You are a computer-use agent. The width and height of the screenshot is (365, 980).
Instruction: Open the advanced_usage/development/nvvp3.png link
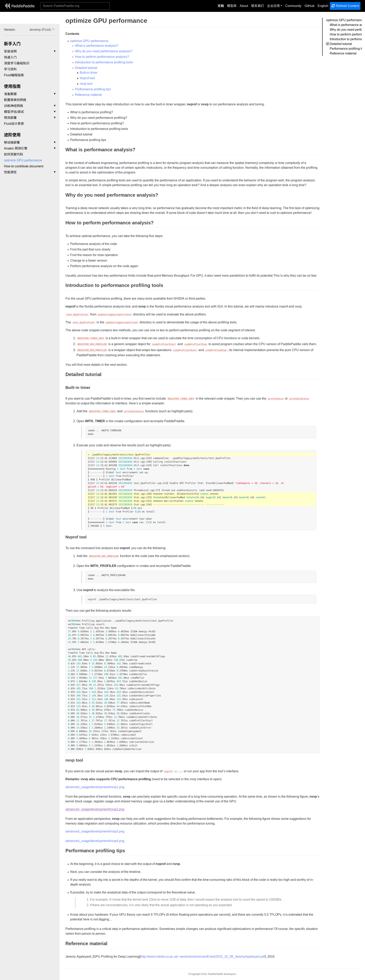95,831
